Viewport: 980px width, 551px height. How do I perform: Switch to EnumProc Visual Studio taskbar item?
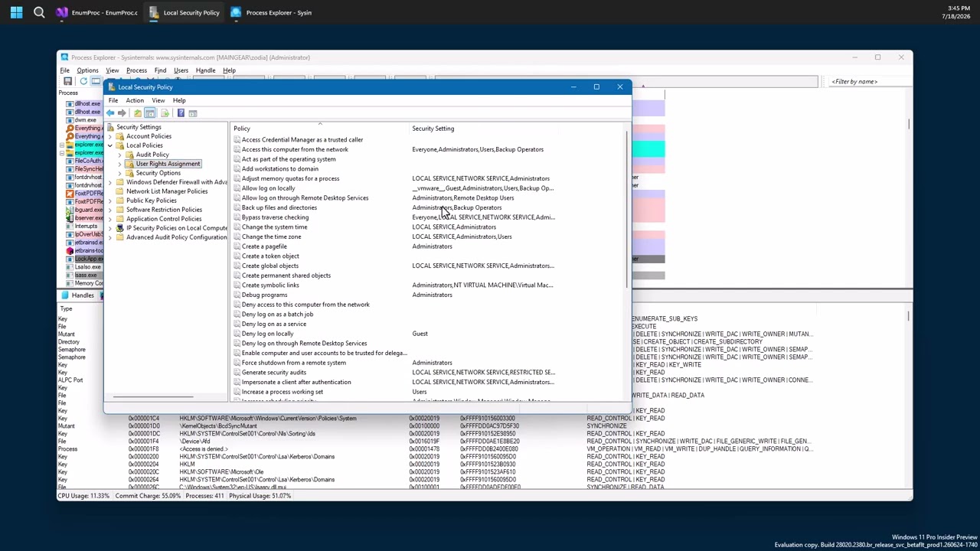(98, 12)
